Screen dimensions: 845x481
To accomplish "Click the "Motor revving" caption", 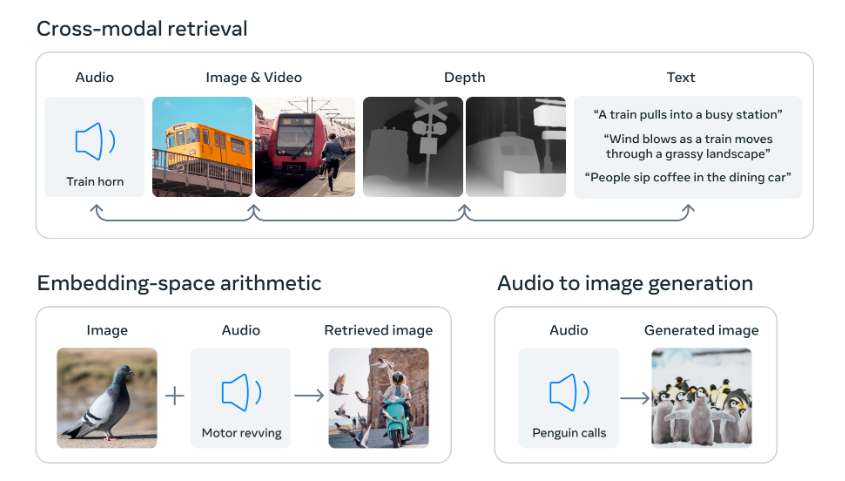I will click(241, 433).
